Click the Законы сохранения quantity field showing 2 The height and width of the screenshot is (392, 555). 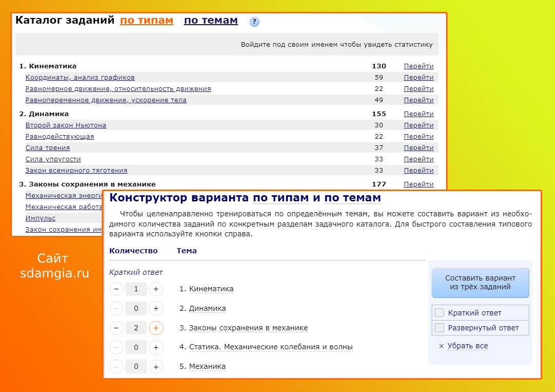(136, 328)
